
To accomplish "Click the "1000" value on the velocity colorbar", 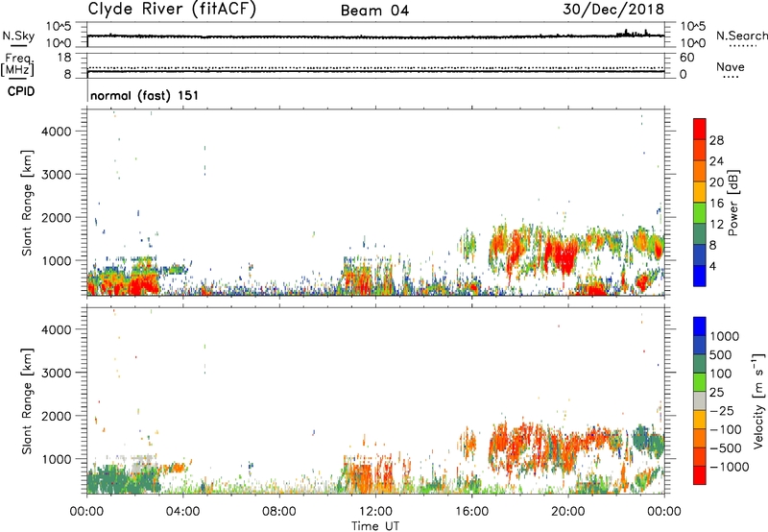I will pyautogui.click(x=725, y=336).
